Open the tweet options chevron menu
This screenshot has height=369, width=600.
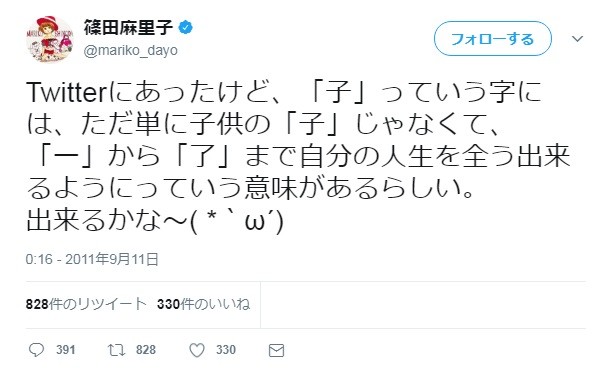click(x=577, y=39)
